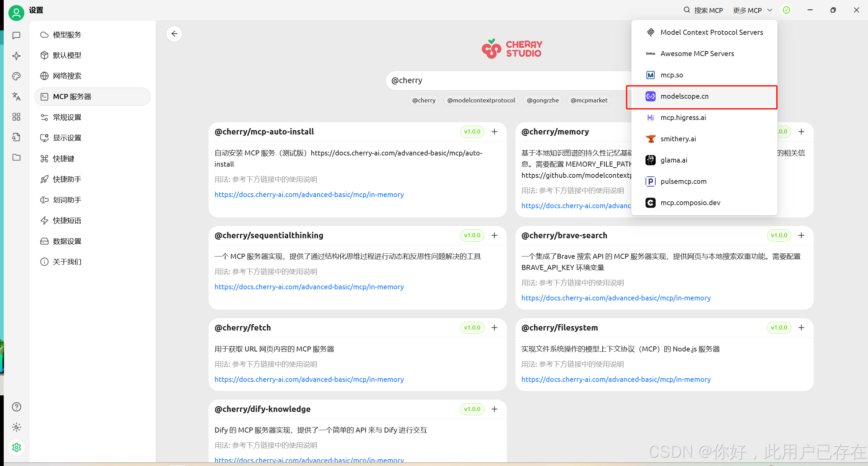The height and width of the screenshot is (466, 868).
Task: Open 划词助手 settings section
Action: click(x=92, y=200)
